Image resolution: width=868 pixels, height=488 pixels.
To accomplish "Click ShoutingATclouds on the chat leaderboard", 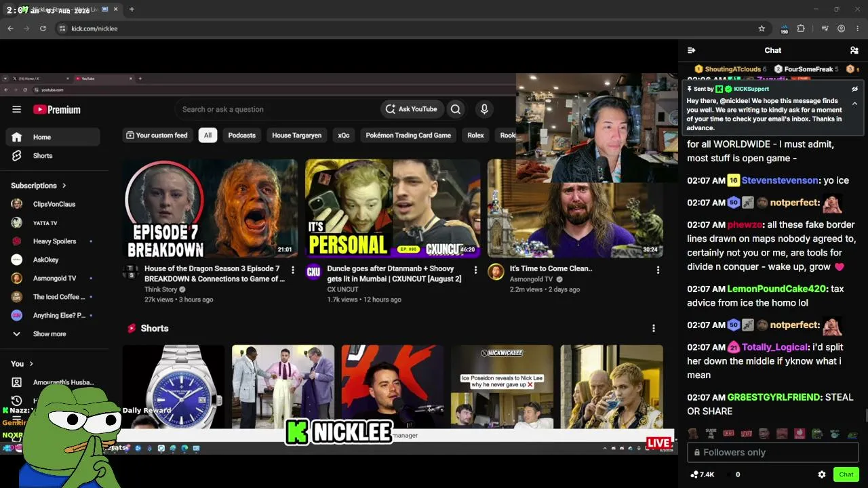I will [732, 69].
